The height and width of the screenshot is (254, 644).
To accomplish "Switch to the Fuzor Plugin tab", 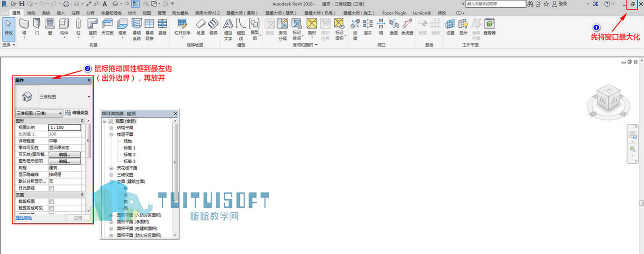I will pos(394,13).
